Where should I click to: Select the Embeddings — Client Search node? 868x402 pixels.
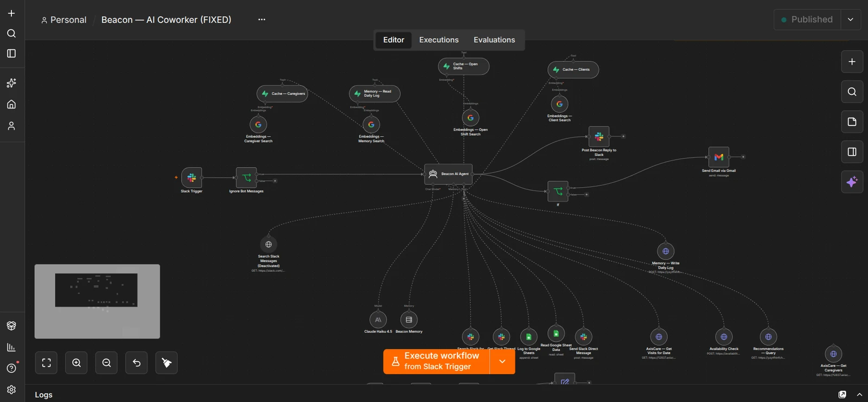click(x=559, y=104)
